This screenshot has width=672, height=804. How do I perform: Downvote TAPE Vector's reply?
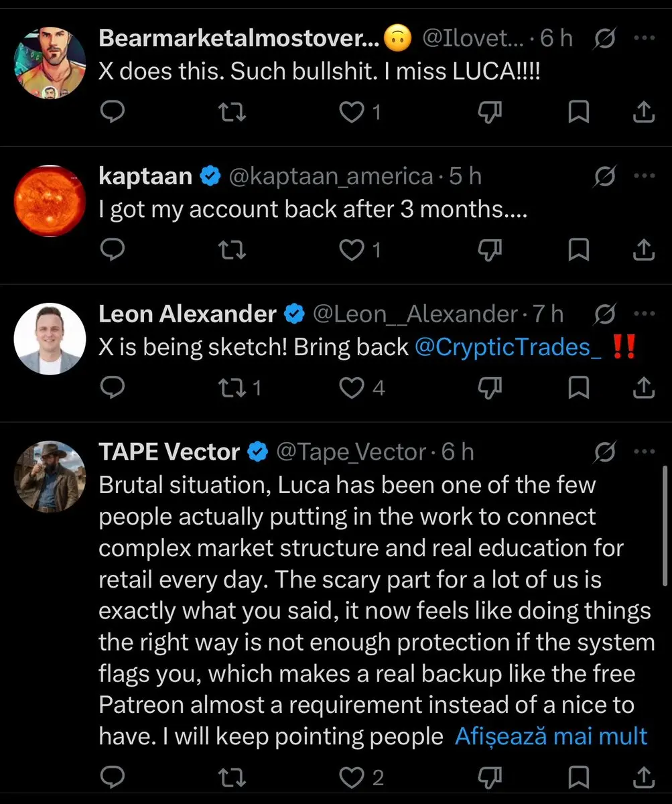(x=490, y=777)
